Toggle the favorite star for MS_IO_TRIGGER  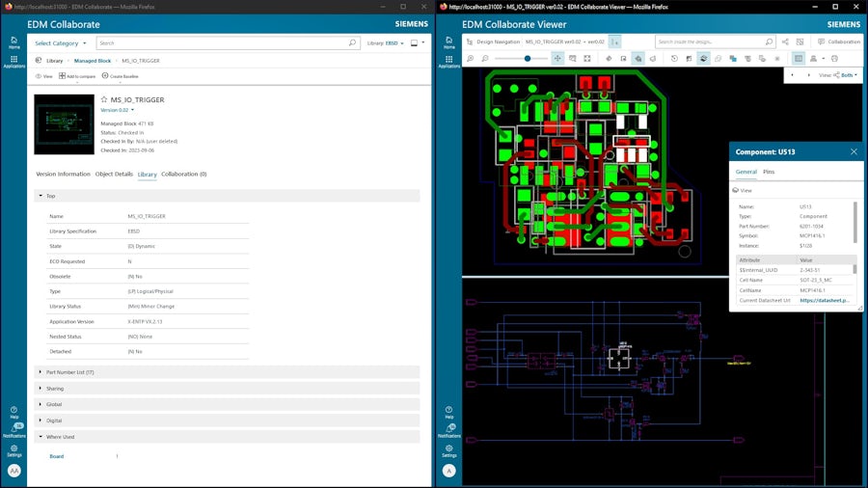tap(104, 99)
